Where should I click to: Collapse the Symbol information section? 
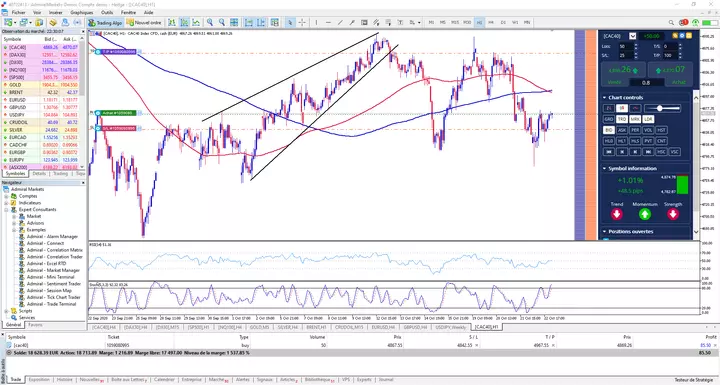click(x=604, y=168)
